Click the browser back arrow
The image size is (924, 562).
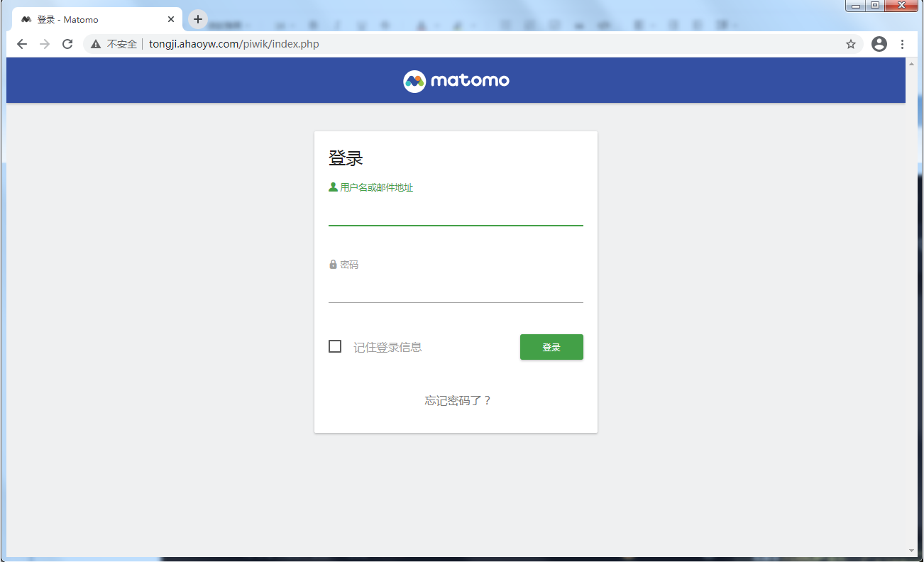(22, 44)
